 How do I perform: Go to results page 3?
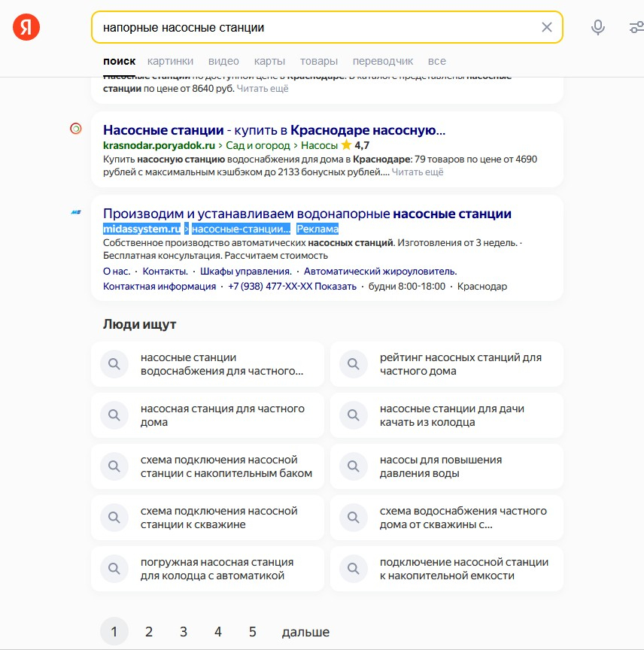click(x=184, y=632)
